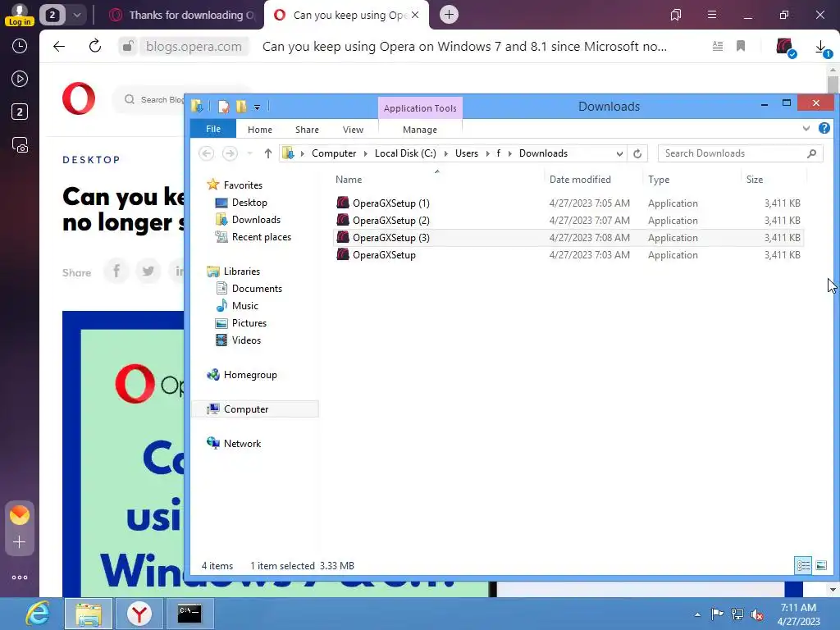This screenshot has height=630, width=840.
Task: Share the article on Facebook
Action: tap(116, 271)
